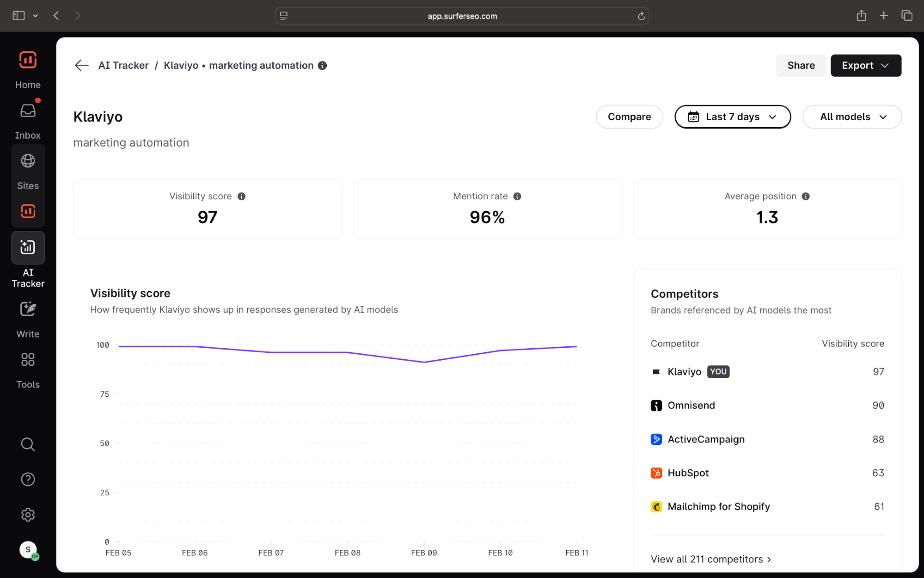Open View all 211 competitors link

tap(710, 559)
